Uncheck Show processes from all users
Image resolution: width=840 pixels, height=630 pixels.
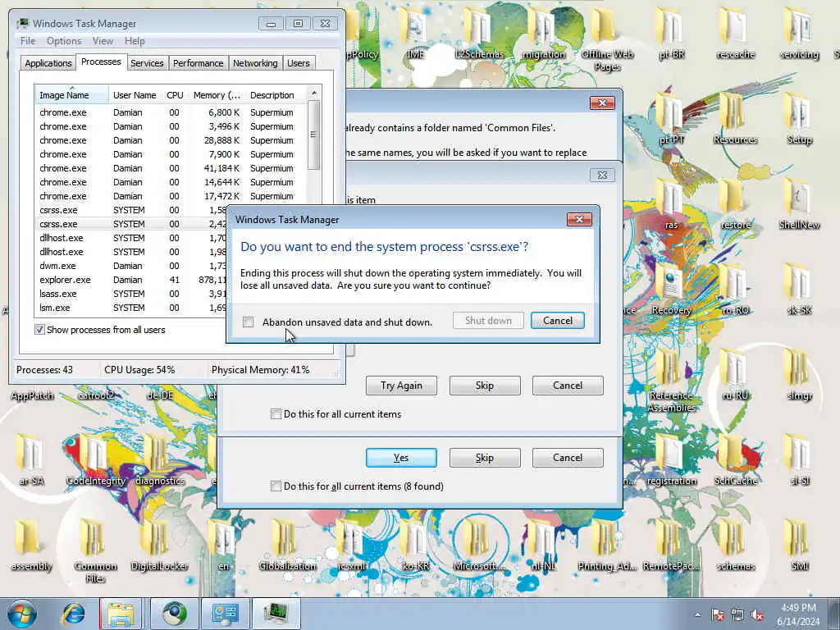(x=39, y=330)
